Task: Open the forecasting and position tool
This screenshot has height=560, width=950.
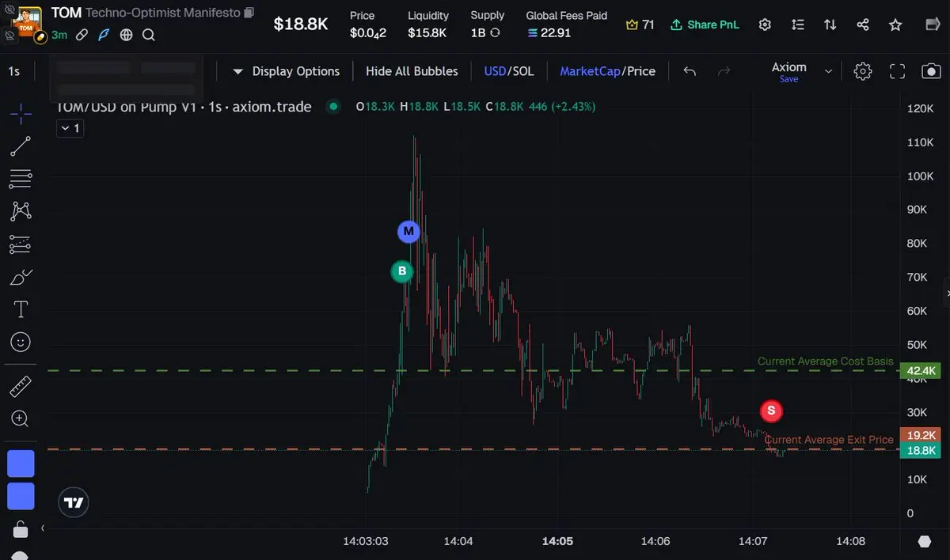Action: (x=21, y=244)
